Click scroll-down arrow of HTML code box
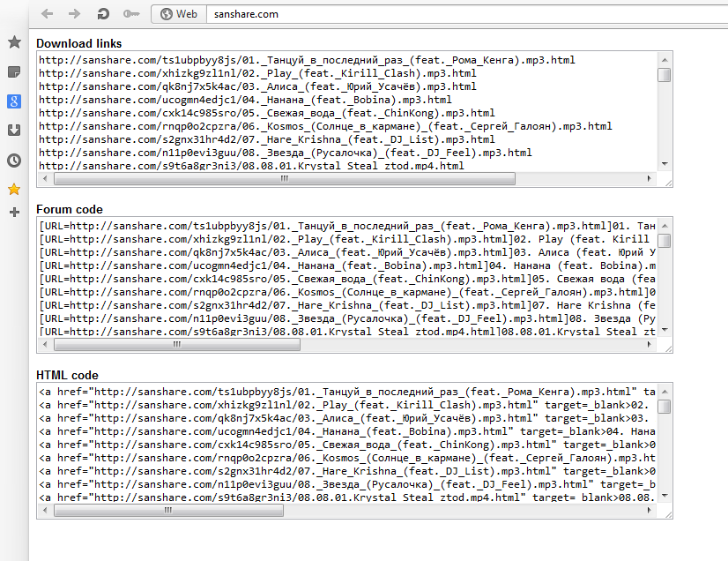Image resolution: width=728 pixels, height=561 pixels. tap(665, 496)
